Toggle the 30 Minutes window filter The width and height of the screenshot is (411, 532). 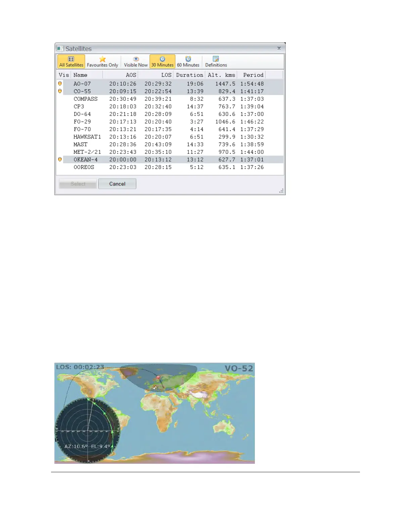click(162, 61)
